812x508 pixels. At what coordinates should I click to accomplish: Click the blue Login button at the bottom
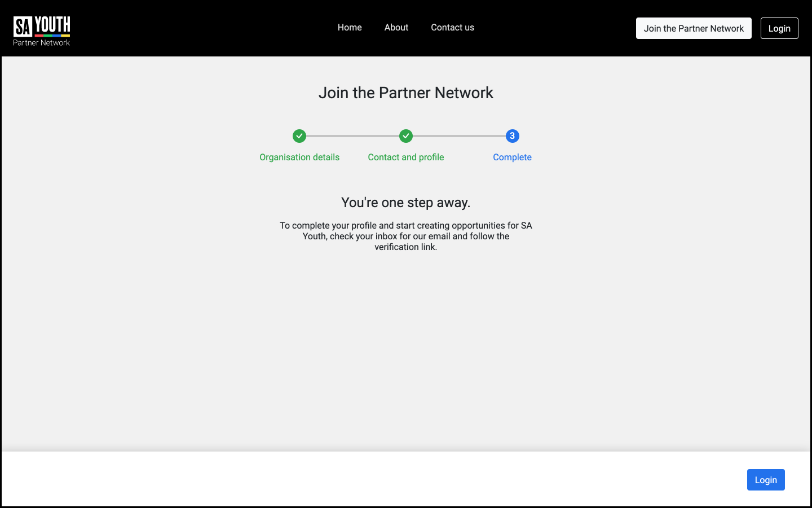(x=766, y=479)
